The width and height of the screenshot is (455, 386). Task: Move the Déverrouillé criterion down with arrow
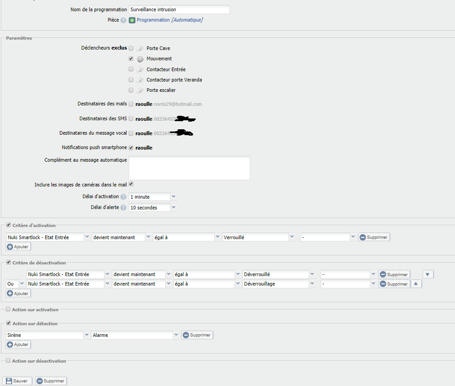tap(428, 274)
